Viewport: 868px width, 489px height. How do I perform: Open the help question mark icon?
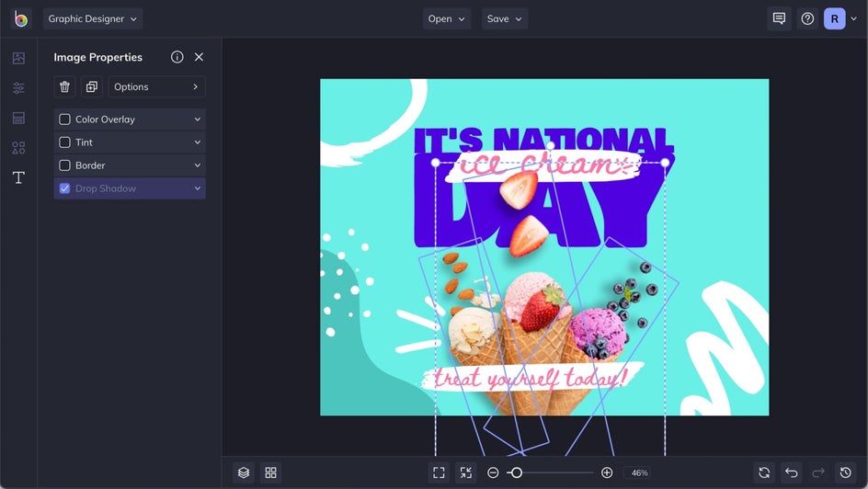[807, 18]
